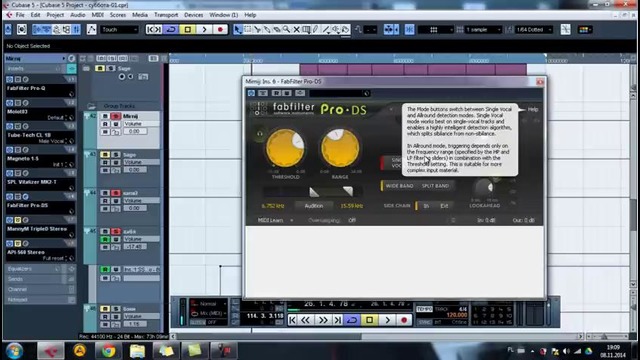Click the MannyM TripleD Stereo insert

pyautogui.click(x=40, y=231)
